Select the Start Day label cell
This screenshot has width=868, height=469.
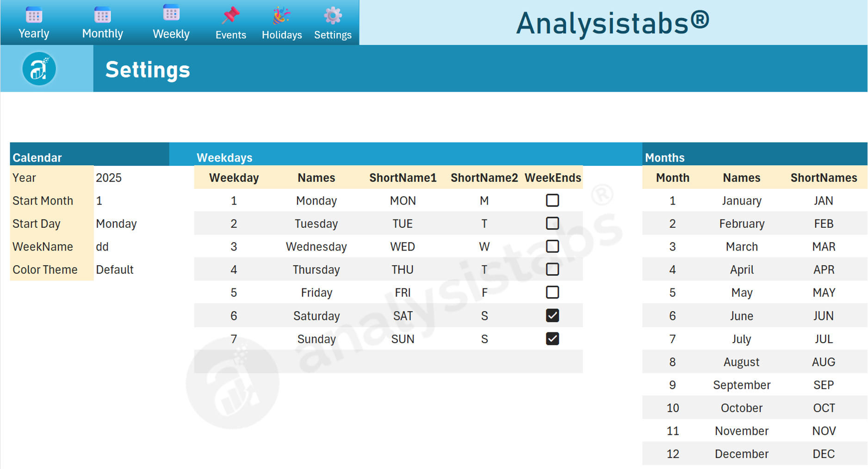[x=52, y=224]
